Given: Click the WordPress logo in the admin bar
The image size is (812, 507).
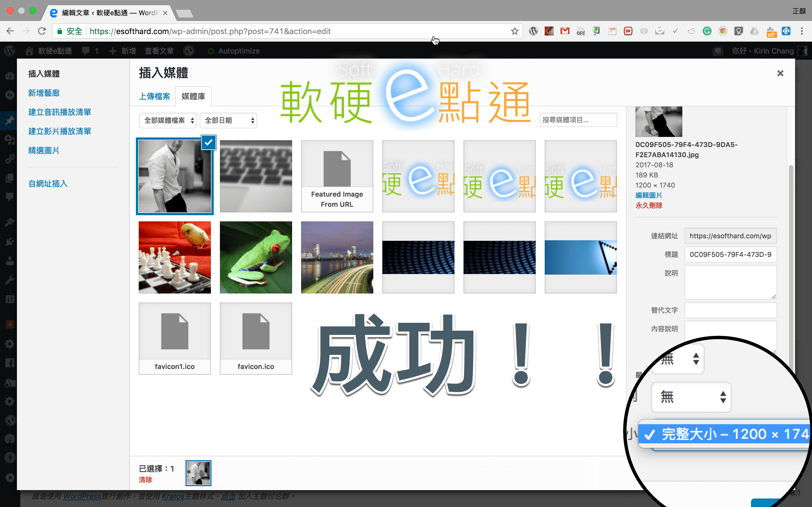Looking at the screenshot, I should coord(10,51).
